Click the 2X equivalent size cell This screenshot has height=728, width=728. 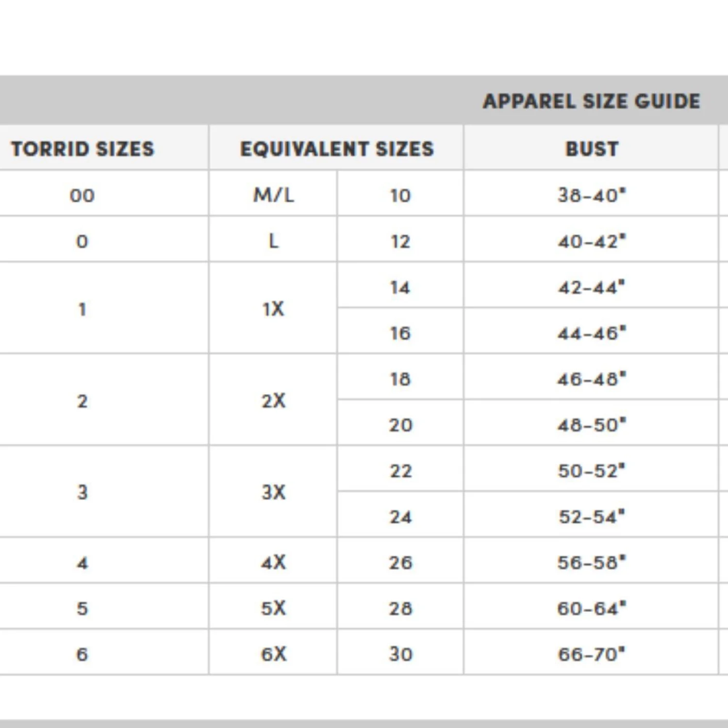273,401
